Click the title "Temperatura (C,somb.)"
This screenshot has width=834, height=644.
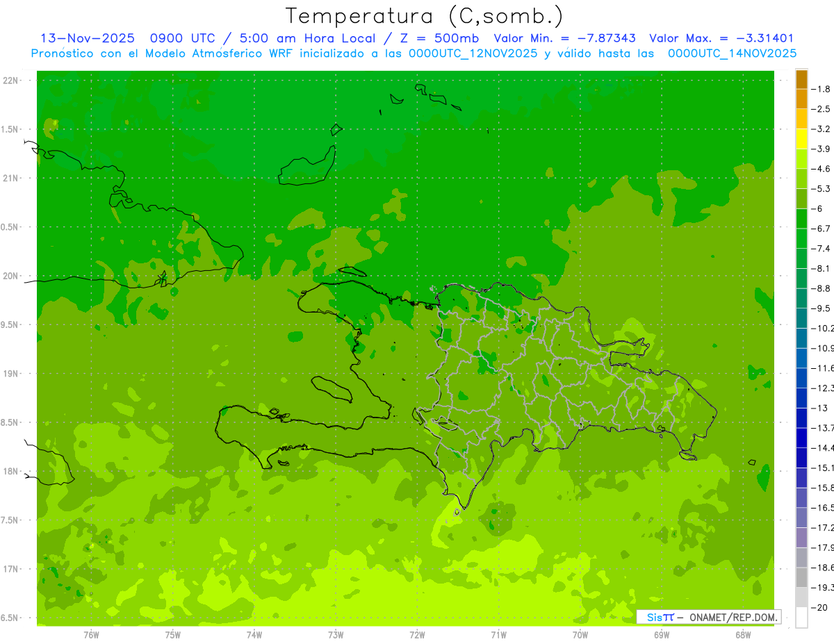pyautogui.click(x=425, y=17)
